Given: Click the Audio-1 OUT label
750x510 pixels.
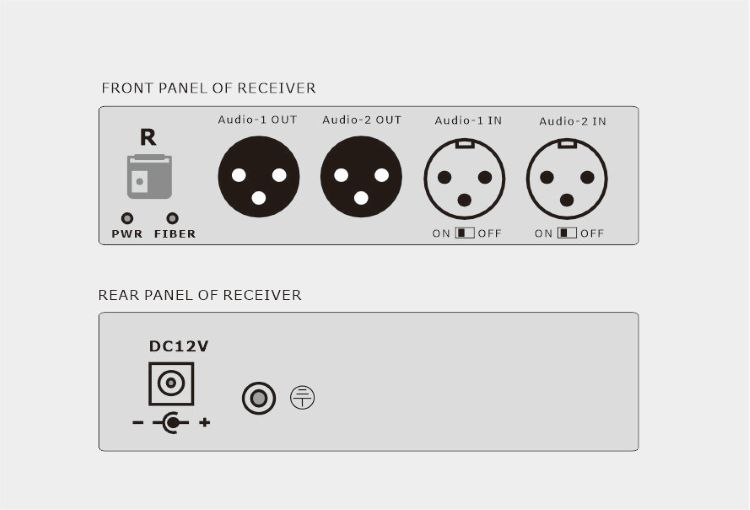Looking at the screenshot, I should pyautogui.click(x=257, y=120).
